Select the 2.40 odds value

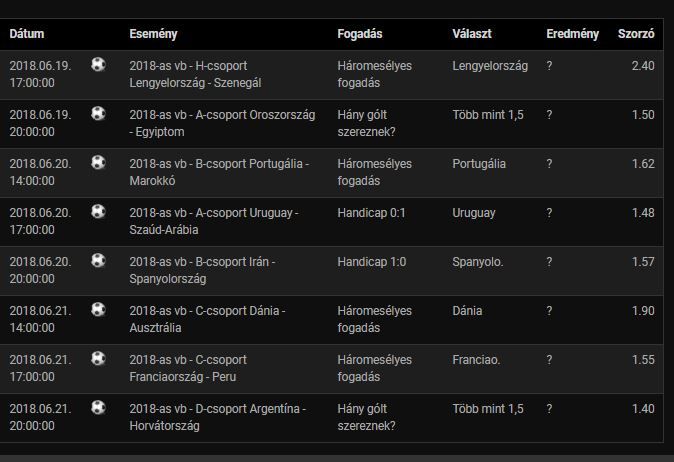click(x=643, y=66)
